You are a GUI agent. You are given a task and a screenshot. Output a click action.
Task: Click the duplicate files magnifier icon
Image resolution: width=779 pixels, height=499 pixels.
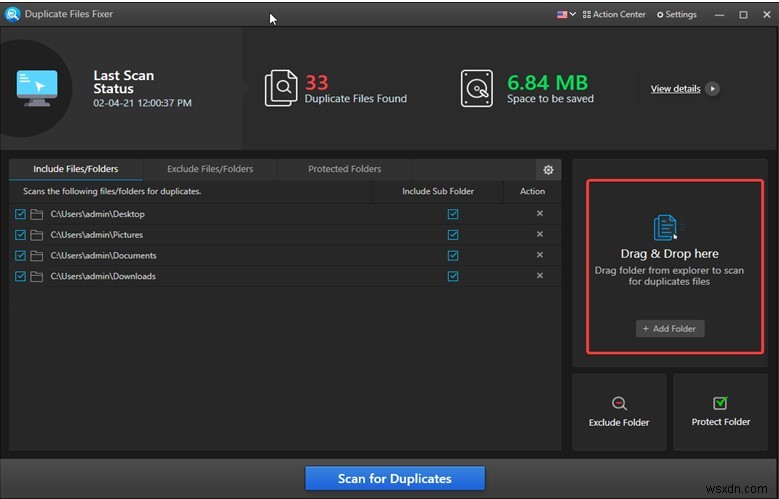[281, 88]
